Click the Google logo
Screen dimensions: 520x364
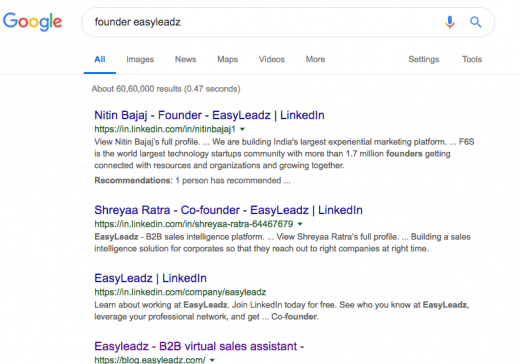point(32,21)
